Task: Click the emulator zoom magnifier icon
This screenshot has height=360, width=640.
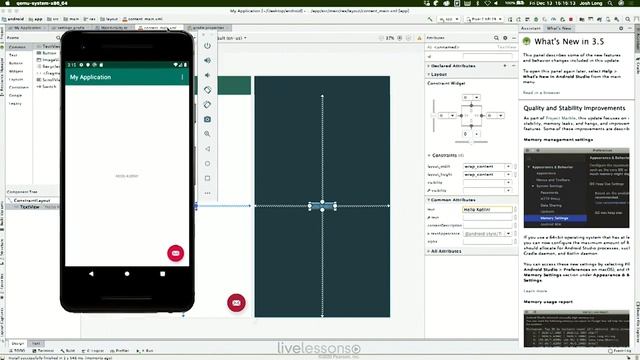Action: point(207,134)
